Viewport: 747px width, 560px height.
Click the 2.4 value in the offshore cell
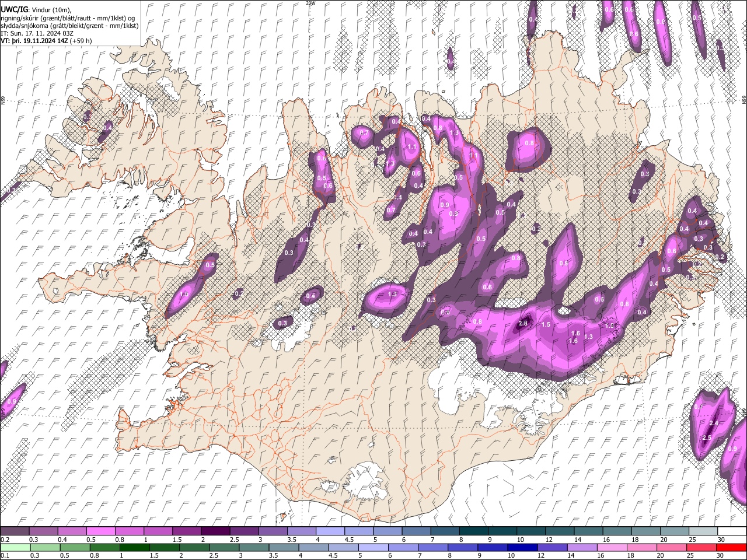click(713, 423)
